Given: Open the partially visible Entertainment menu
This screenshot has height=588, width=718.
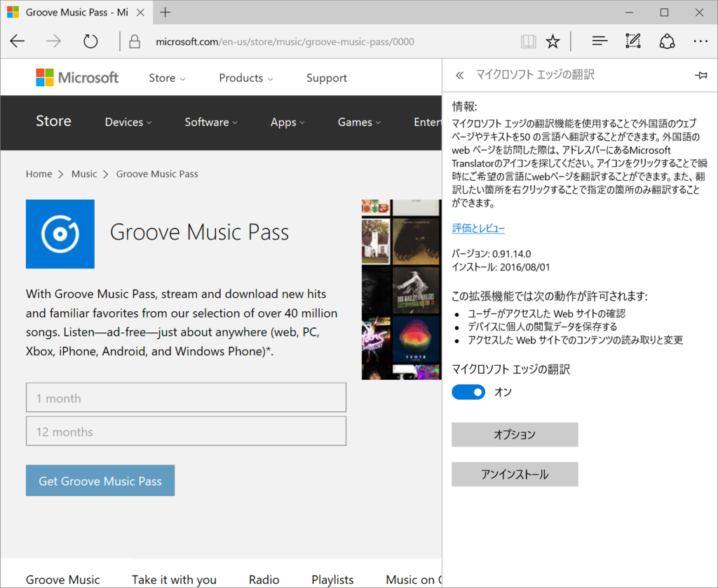Looking at the screenshot, I should (428, 122).
